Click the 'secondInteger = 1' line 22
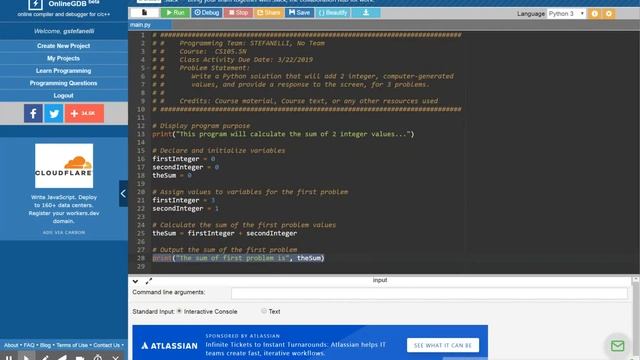 pos(185,209)
